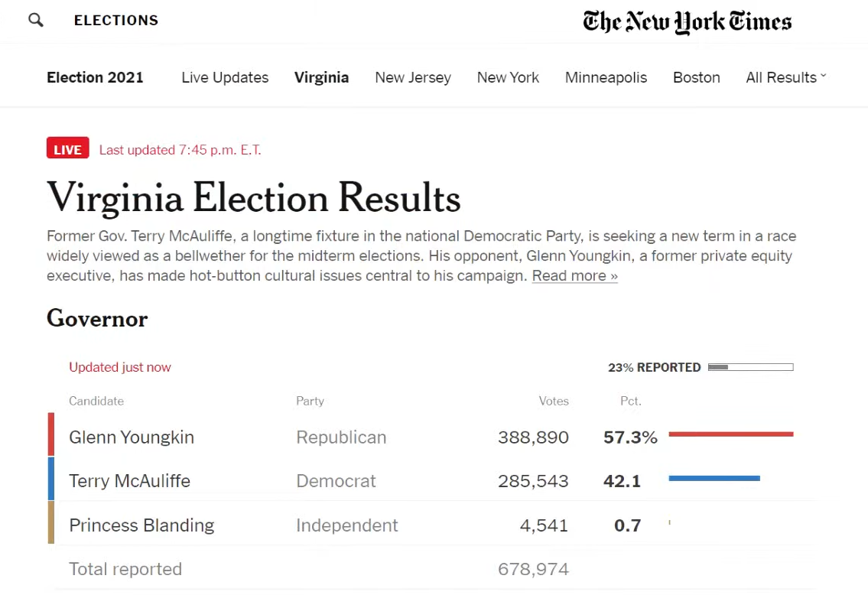Open the New York results tab

[x=508, y=77]
